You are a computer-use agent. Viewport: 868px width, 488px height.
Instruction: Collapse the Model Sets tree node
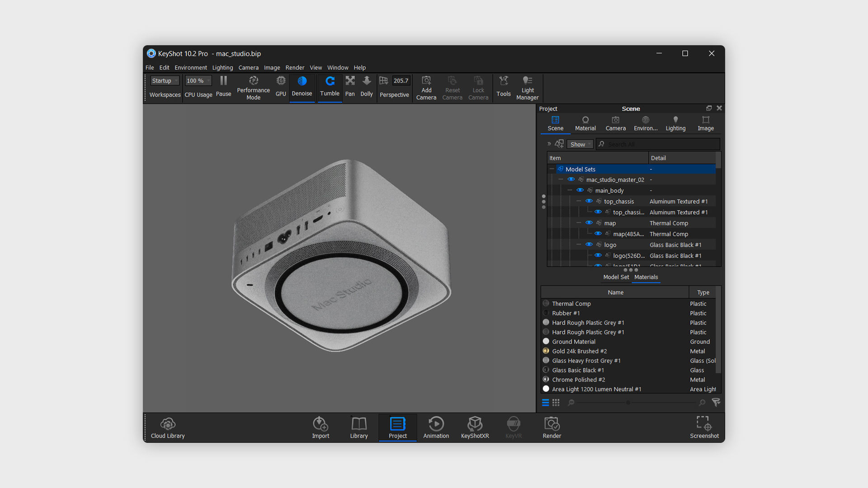pyautogui.click(x=552, y=169)
